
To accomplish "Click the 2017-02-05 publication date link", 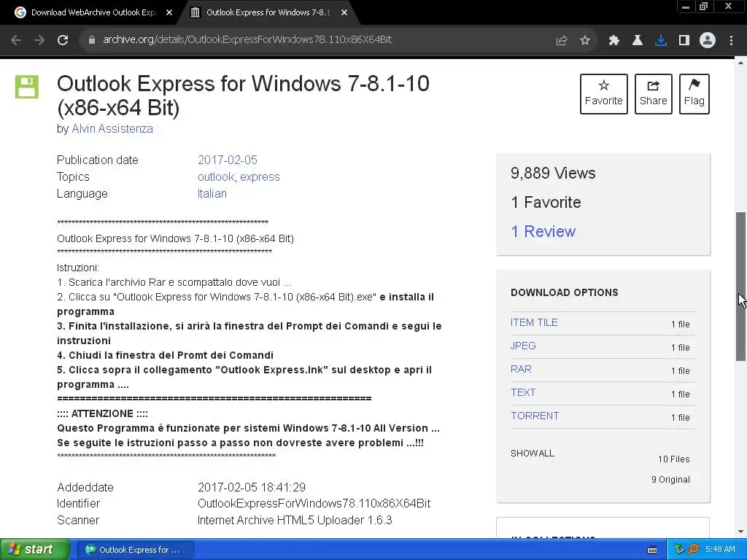I will click(228, 160).
